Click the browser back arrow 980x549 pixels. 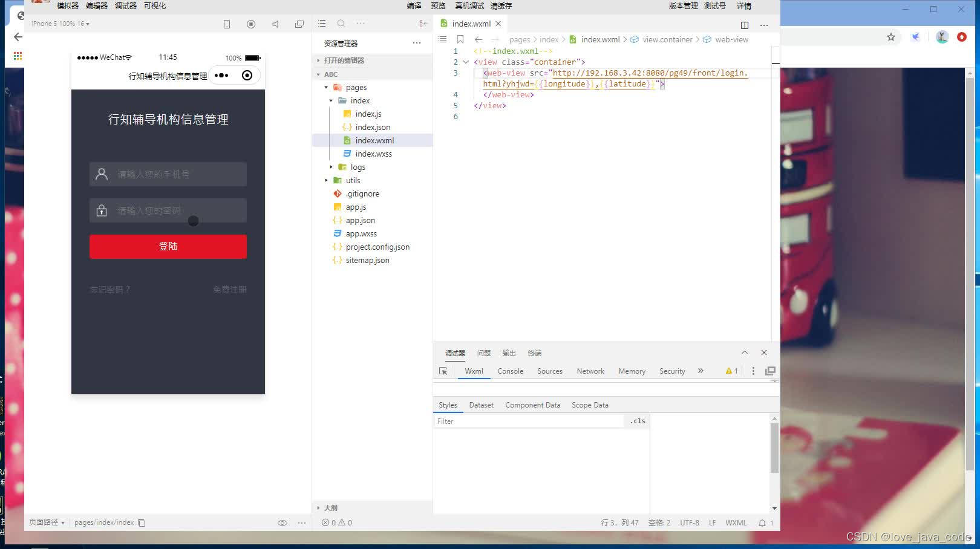coord(18,37)
